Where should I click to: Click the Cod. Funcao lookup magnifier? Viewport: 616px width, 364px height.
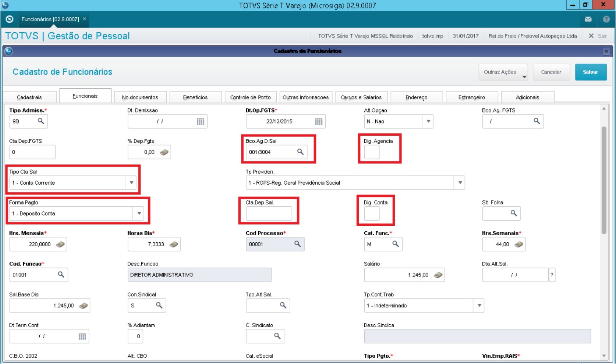coord(61,275)
